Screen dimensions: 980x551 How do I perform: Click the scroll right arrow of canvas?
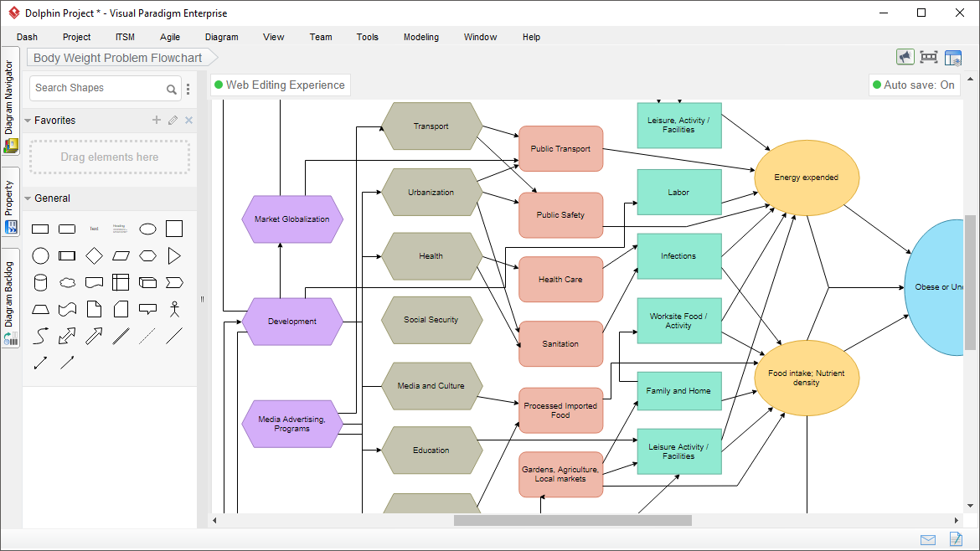point(957,520)
